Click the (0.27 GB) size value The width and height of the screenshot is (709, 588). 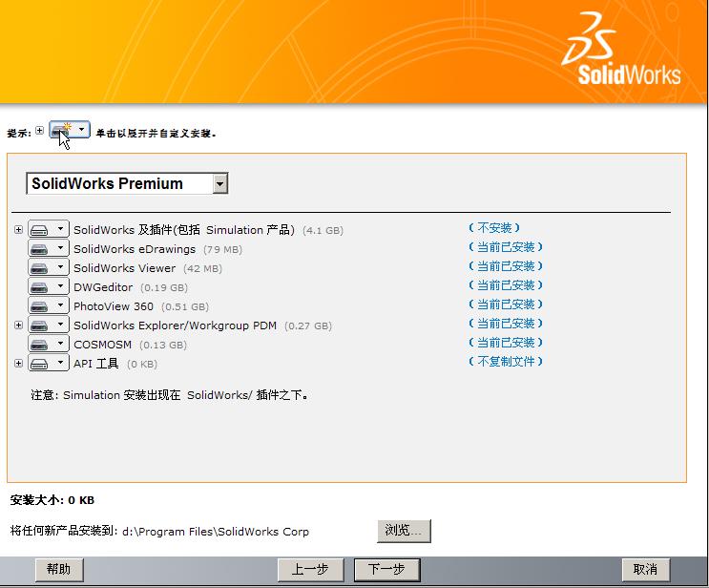coord(308,326)
